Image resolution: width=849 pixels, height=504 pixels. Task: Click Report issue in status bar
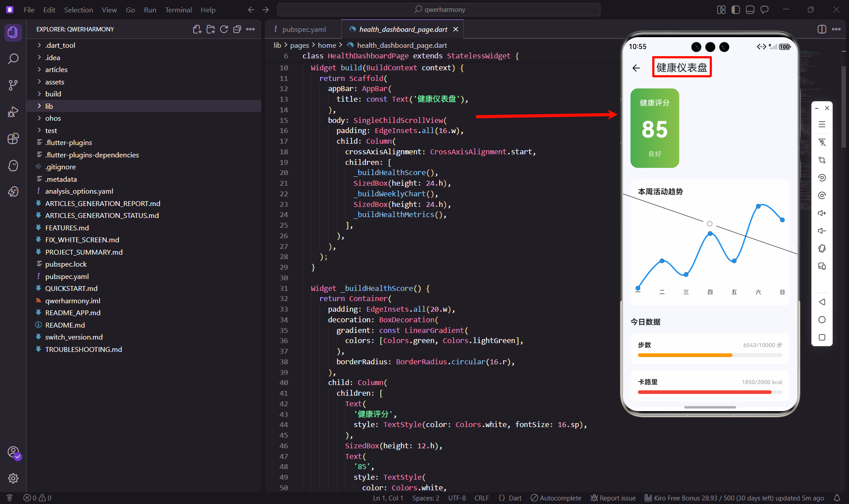(x=613, y=498)
